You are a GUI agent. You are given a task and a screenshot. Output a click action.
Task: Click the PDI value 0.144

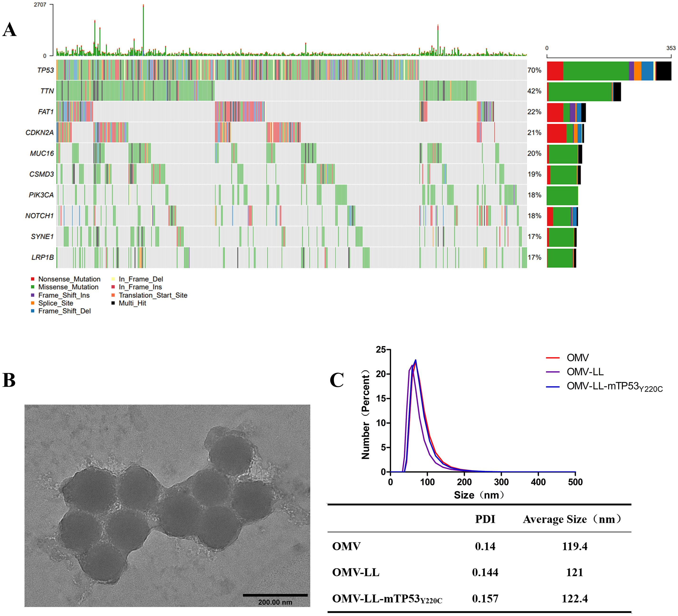(485, 572)
